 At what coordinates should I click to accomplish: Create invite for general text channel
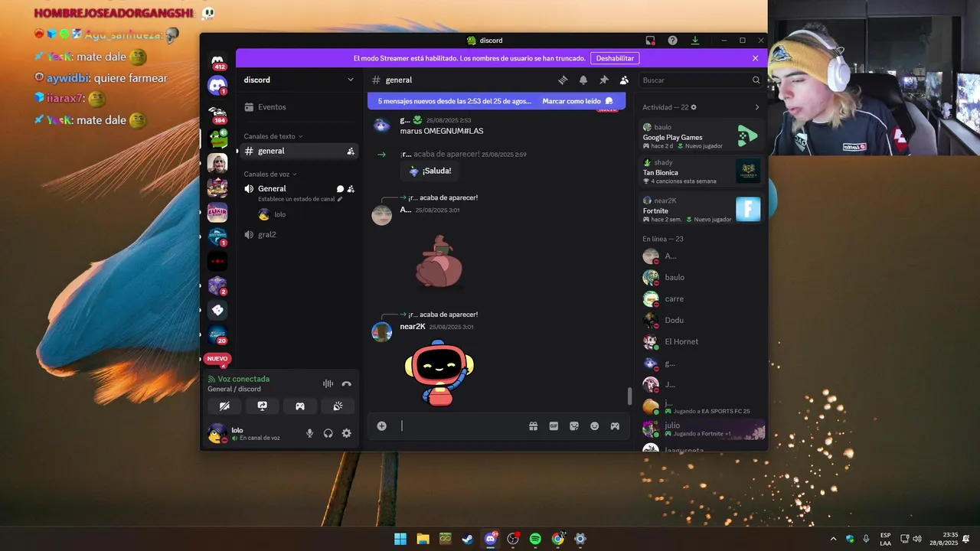pyautogui.click(x=351, y=152)
